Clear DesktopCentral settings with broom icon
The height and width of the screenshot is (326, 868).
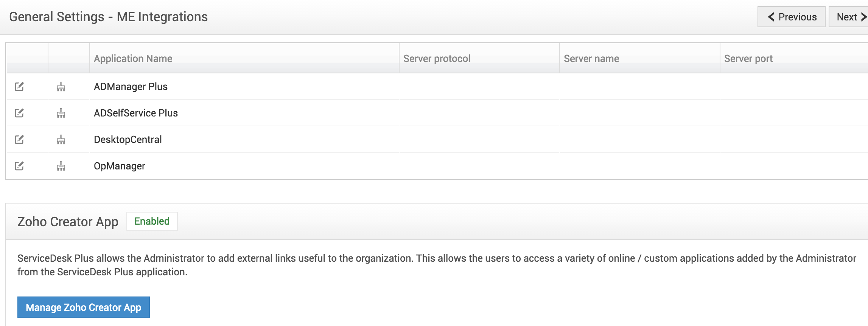(61, 140)
